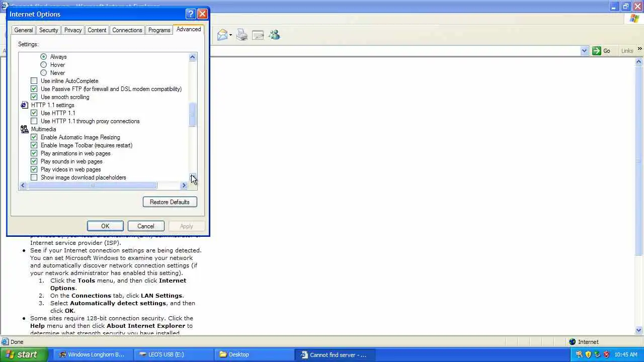644x362 pixels.
Task: Toggle Play videos in web pages checkbox
Action: [34, 169]
